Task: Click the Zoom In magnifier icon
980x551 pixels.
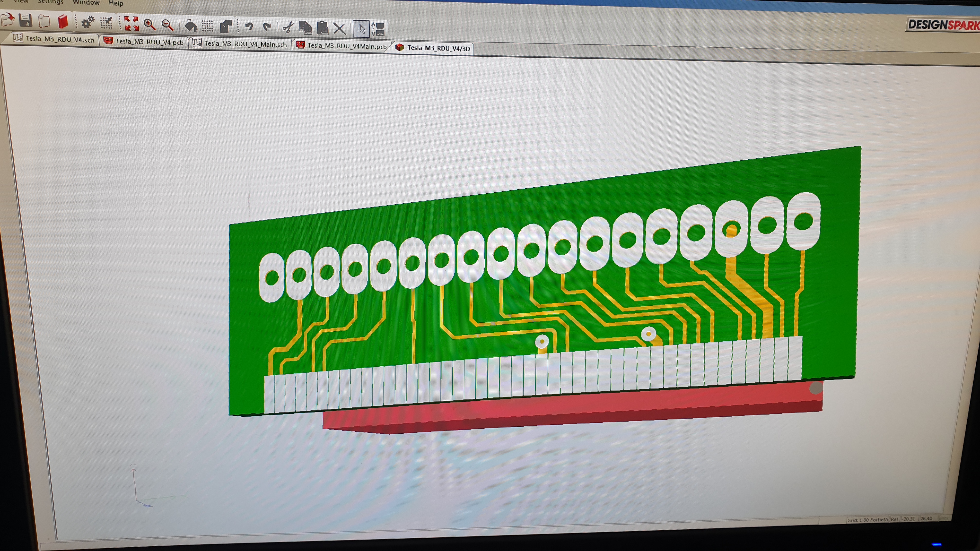Action: click(x=149, y=25)
